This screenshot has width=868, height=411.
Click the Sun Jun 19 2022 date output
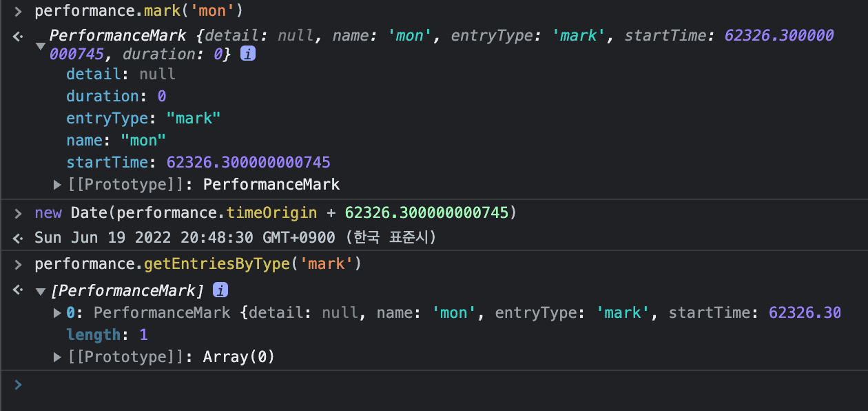tap(234, 238)
